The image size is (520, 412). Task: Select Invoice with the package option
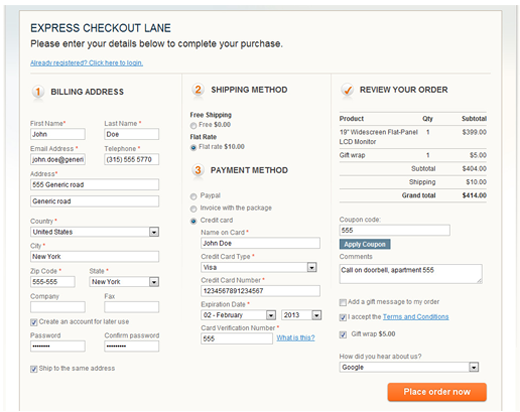(x=193, y=209)
